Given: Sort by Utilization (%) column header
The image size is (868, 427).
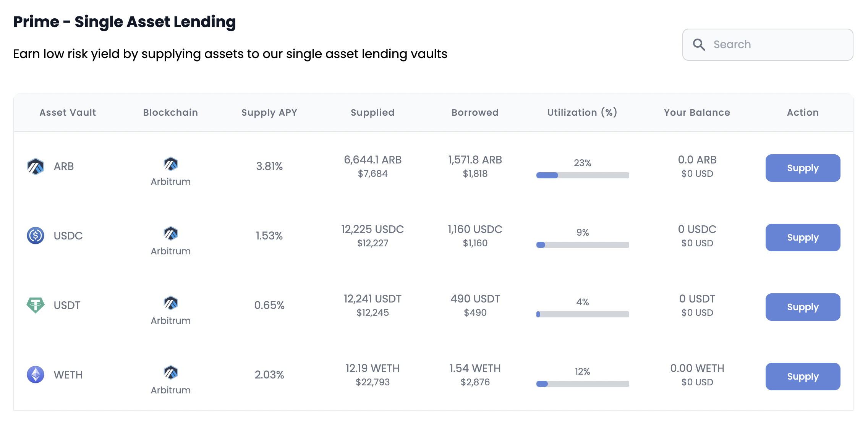Looking at the screenshot, I should pyautogui.click(x=582, y=113).
